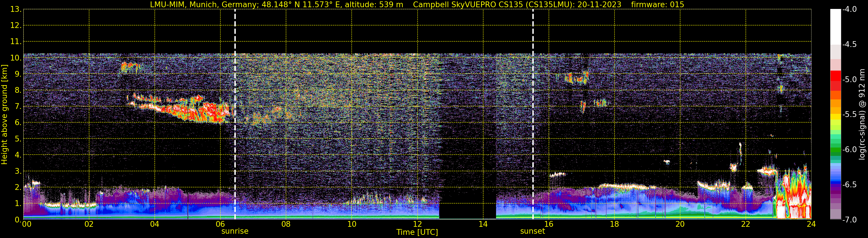
Task: Click the '16' time axis tick label
Action: click(548, 224)
